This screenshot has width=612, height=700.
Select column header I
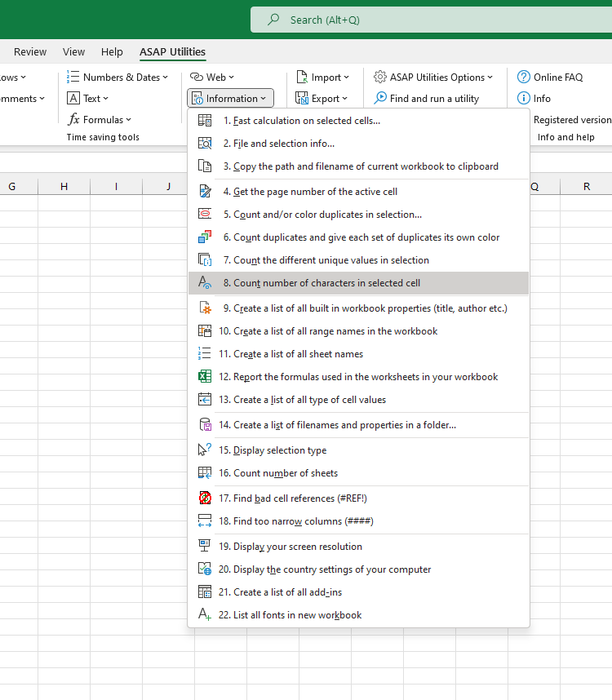point(116,186)
